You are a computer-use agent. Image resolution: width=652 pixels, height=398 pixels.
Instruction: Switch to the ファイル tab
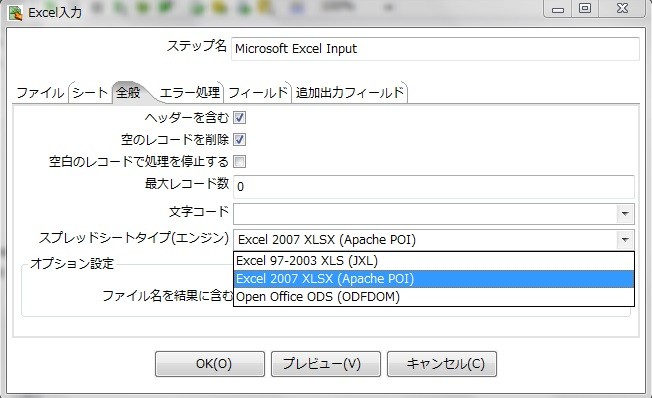[40, 92]
